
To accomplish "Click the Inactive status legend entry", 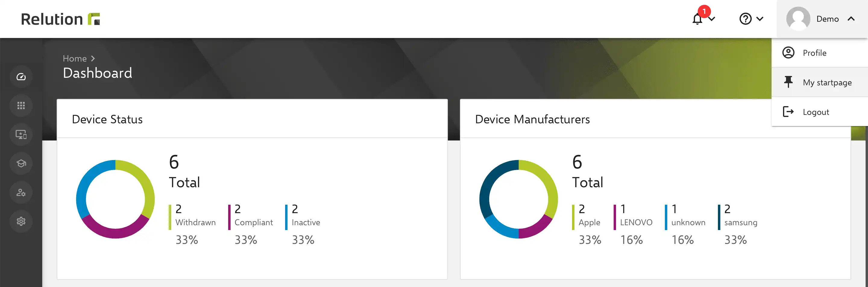I will pos(303,224).
